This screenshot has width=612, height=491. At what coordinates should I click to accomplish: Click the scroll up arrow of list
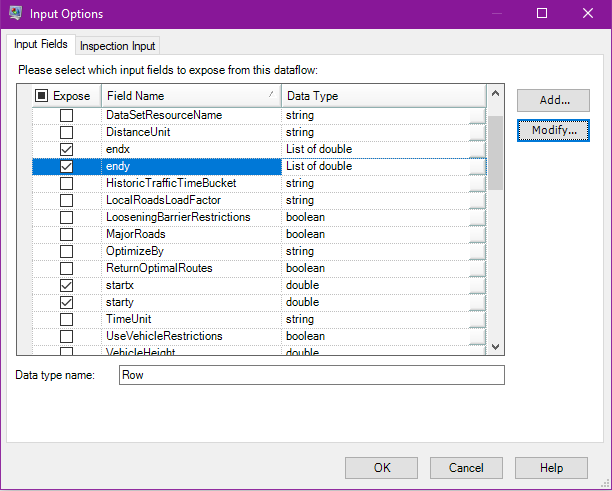pyautogui.click(x=496, y=93)
